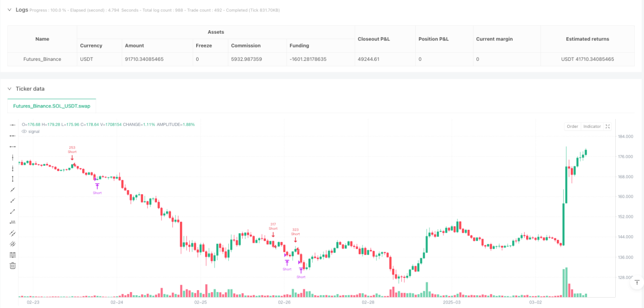This screenshot has height=308, width=644.
Task: Collapse the Ticker data section
Action: point(9,89)
